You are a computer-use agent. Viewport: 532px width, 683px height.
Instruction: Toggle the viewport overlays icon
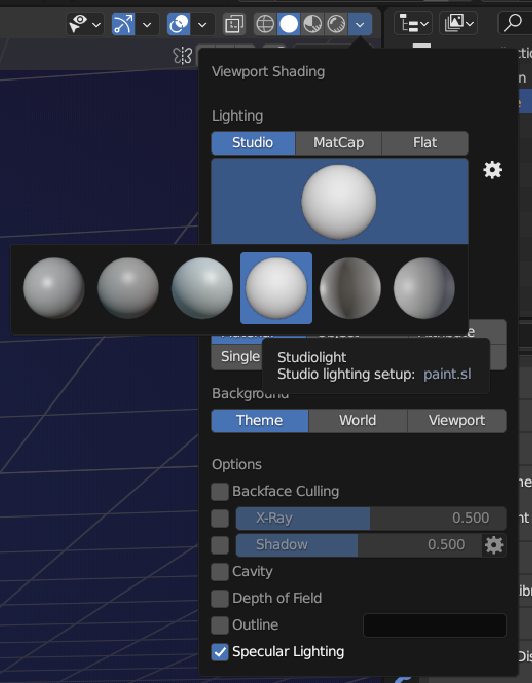click(178, 24)
